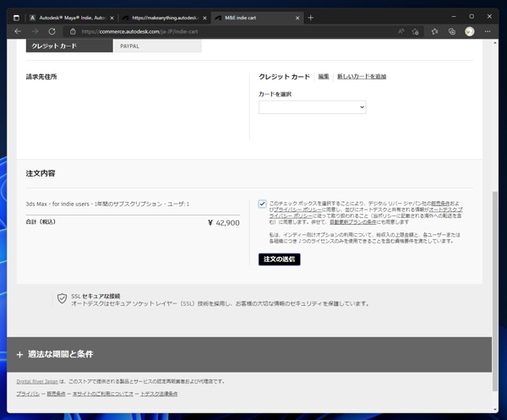Close the M&E indie cart tab
The width and height of the screenshot is (507, 420).
[x=297, y=18]
